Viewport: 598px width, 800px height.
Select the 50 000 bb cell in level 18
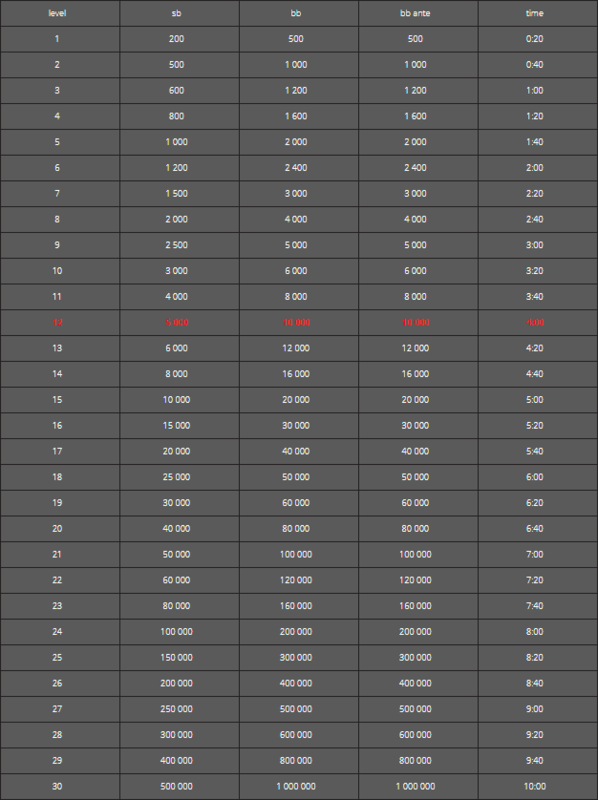click(296, 477)
